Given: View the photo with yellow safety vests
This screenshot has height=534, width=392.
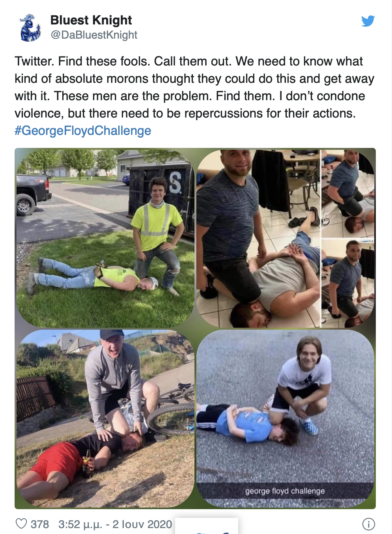Looking at the screenshot, I should point(105,239).
